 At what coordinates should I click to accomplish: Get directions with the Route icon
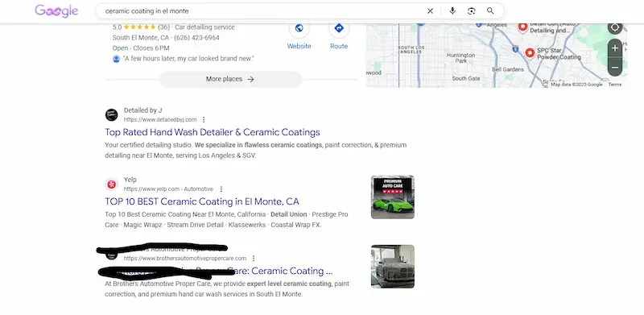tap(339, 28)
